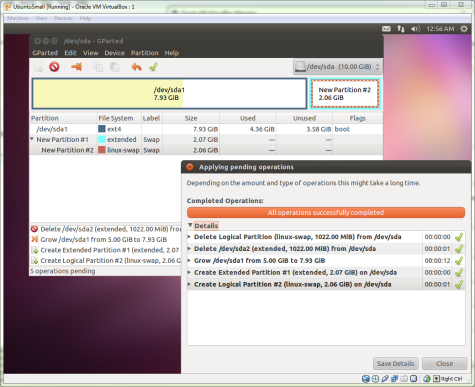Click the Save Details button
This screenshot has height=387, width=475.
(x=396, y=363)
